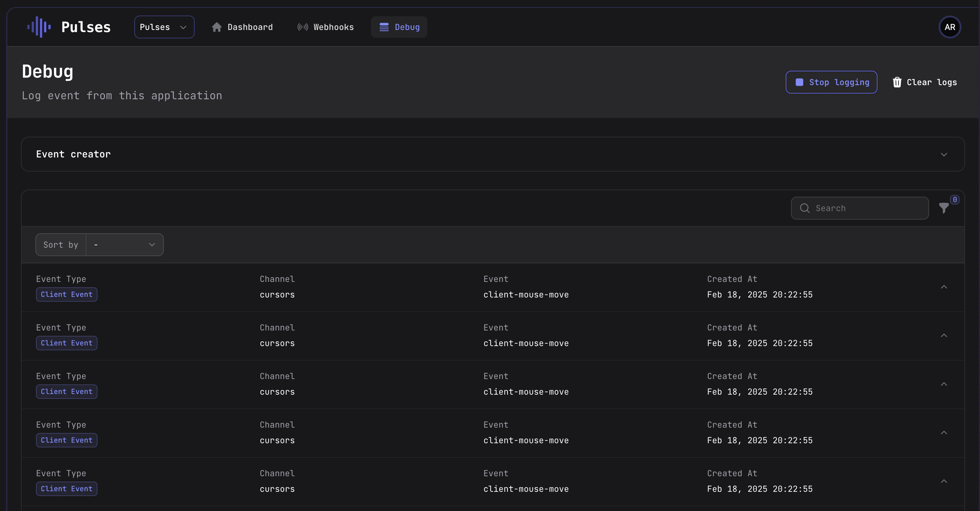Click the Stop logging button
980x511 pixels.
pos(832,82)
